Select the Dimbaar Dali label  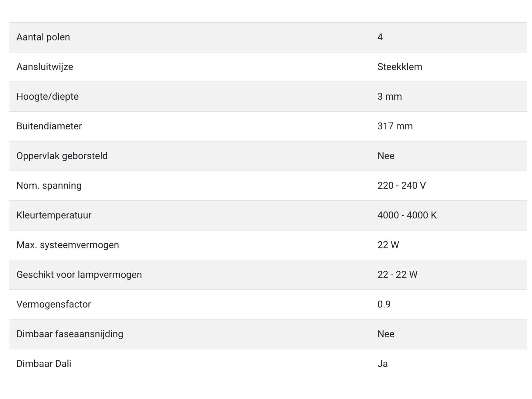point(44,364)
